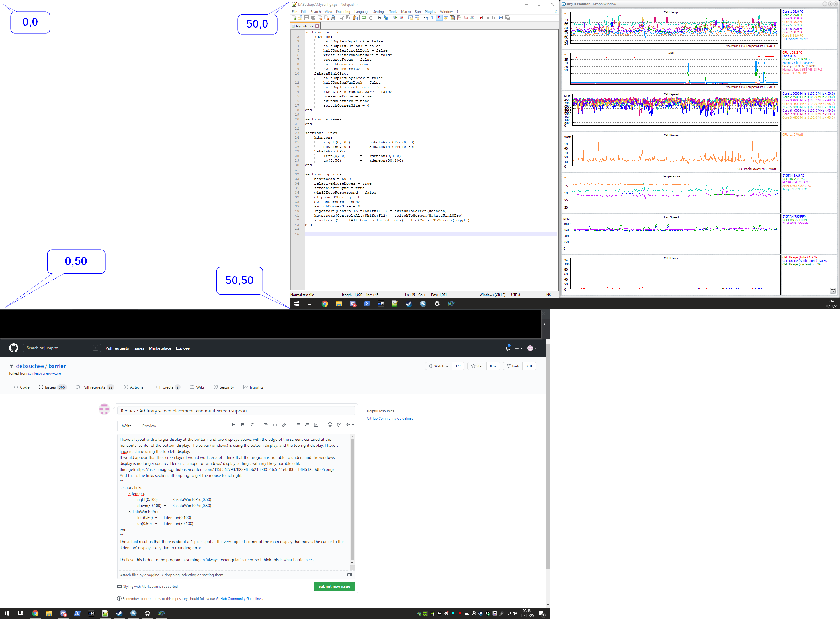Click the Save All icon in Notepad++

[x=314, y=17]
